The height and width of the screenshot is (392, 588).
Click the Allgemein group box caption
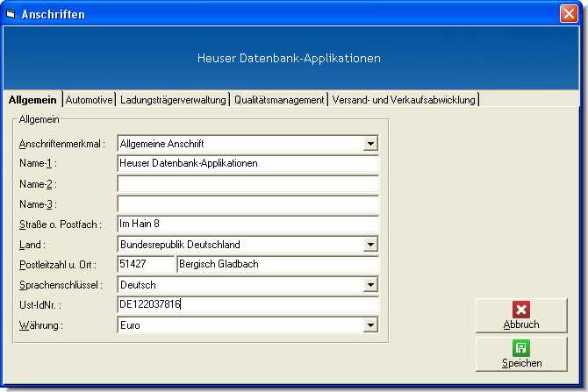pos(39,119)
